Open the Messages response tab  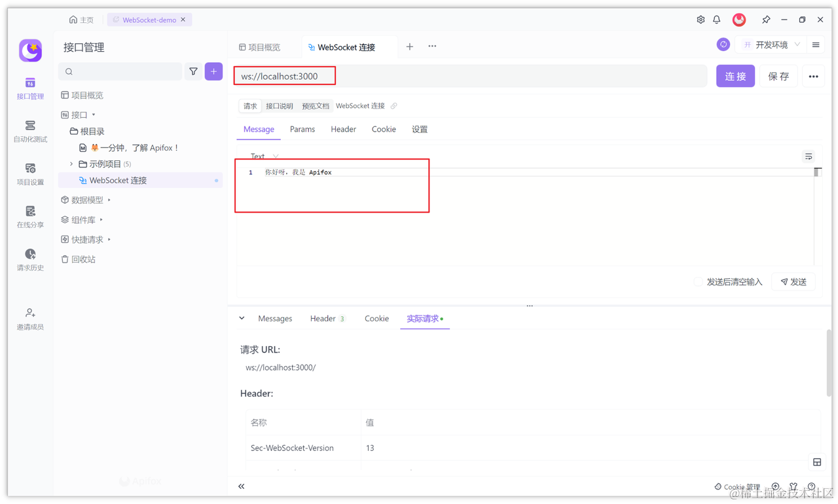275,319
